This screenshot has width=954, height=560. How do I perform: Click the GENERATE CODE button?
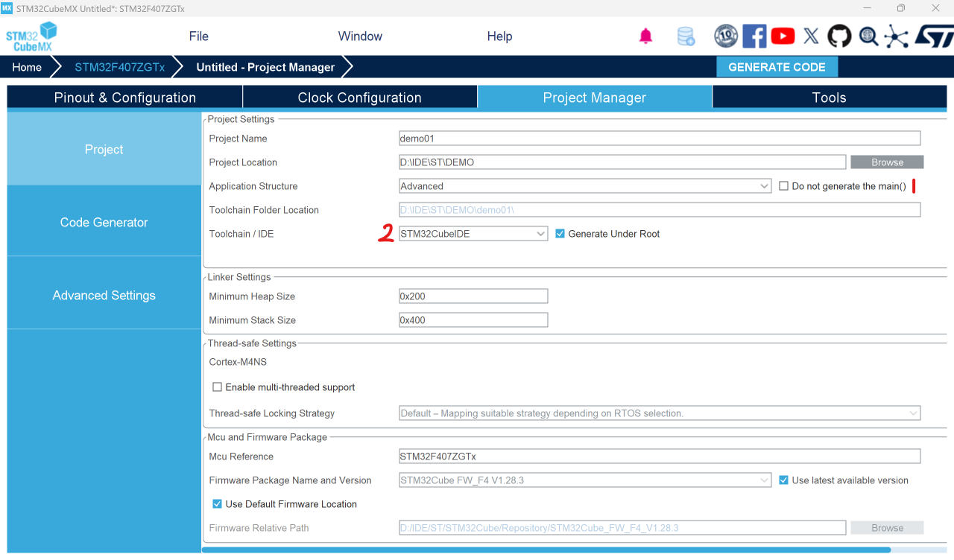[x=777, y=67]
